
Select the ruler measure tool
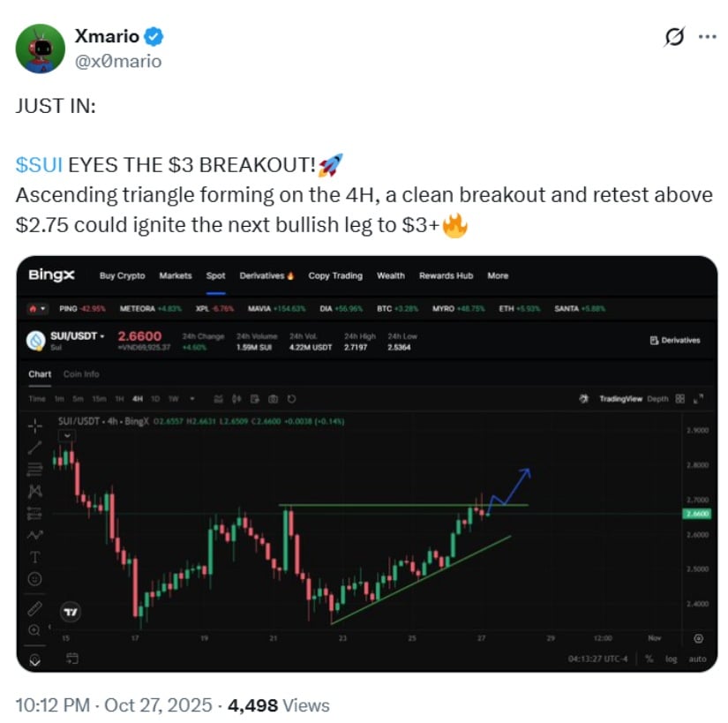click(x=35, y=608)
